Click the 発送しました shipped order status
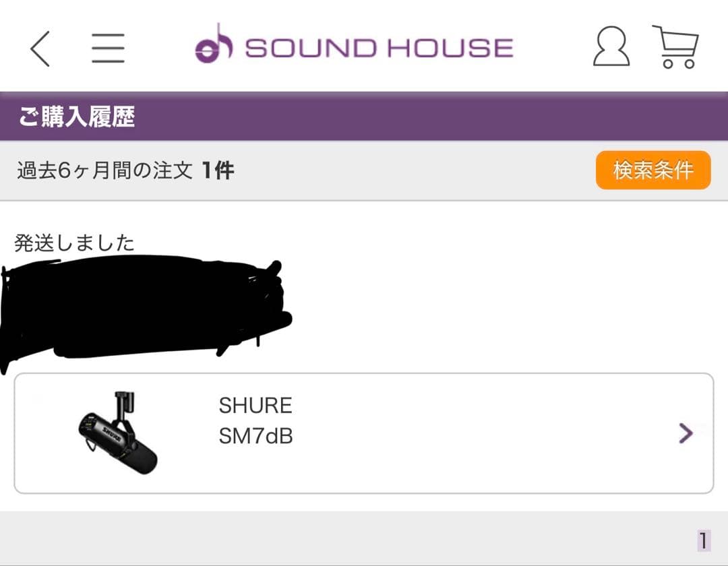The image size is (728, 566). click(75, 241)
